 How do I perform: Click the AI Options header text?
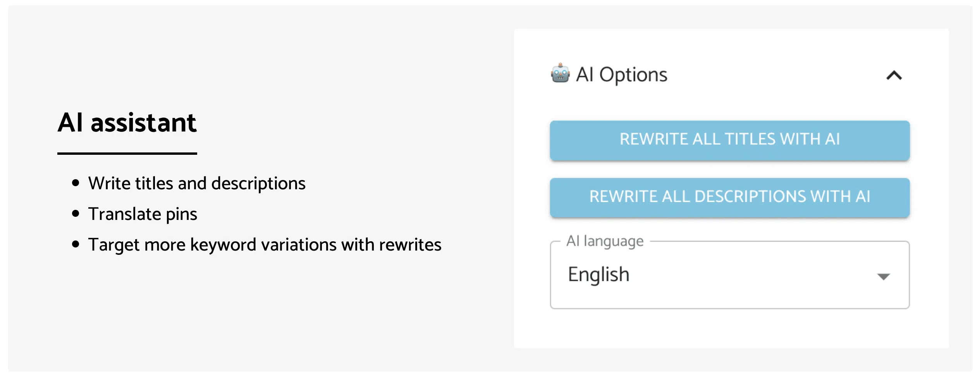tap(621, 75)
